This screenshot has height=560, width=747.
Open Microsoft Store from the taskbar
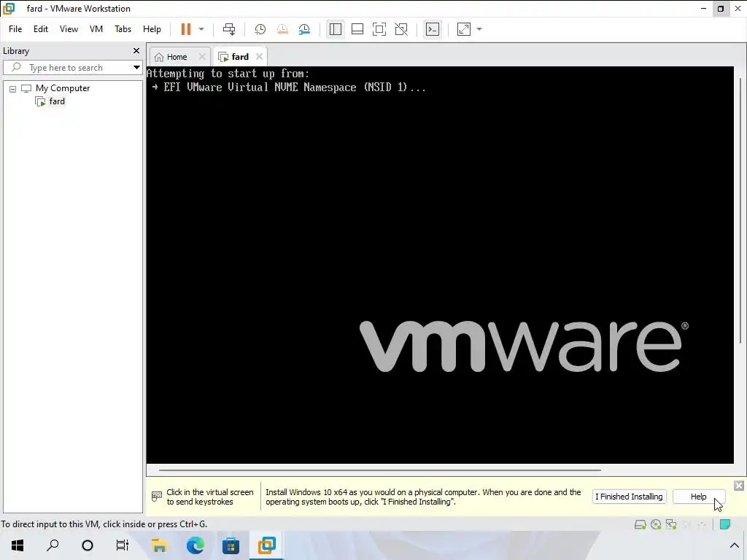click(231, 545)
